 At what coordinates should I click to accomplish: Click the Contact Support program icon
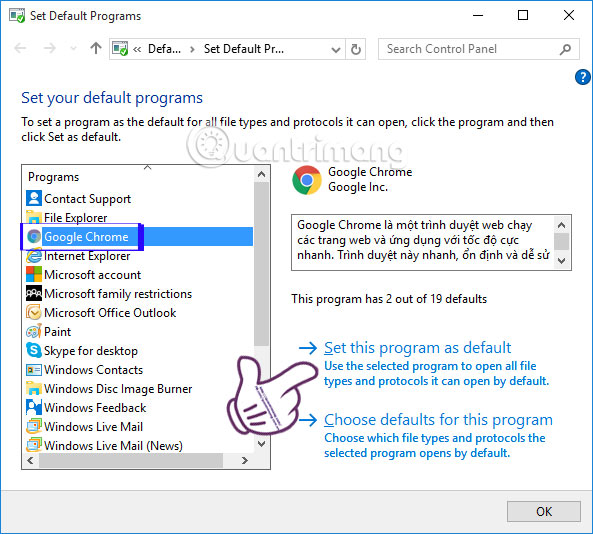point(34,199)
